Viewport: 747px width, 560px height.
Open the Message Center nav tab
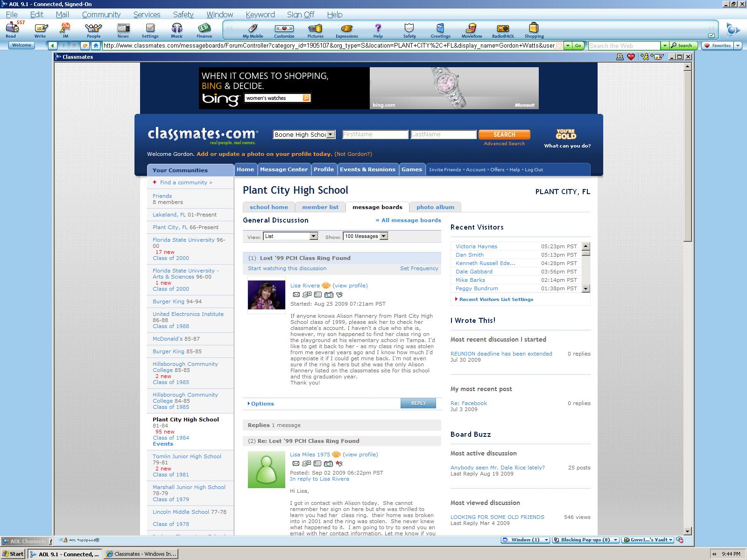coord(284,169)
